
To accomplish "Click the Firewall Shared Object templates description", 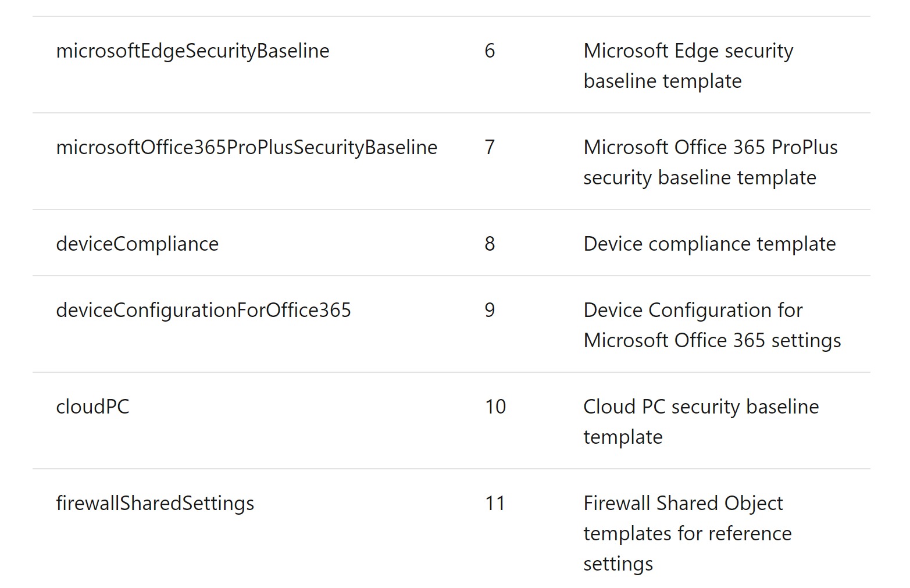I will point(687,533).
